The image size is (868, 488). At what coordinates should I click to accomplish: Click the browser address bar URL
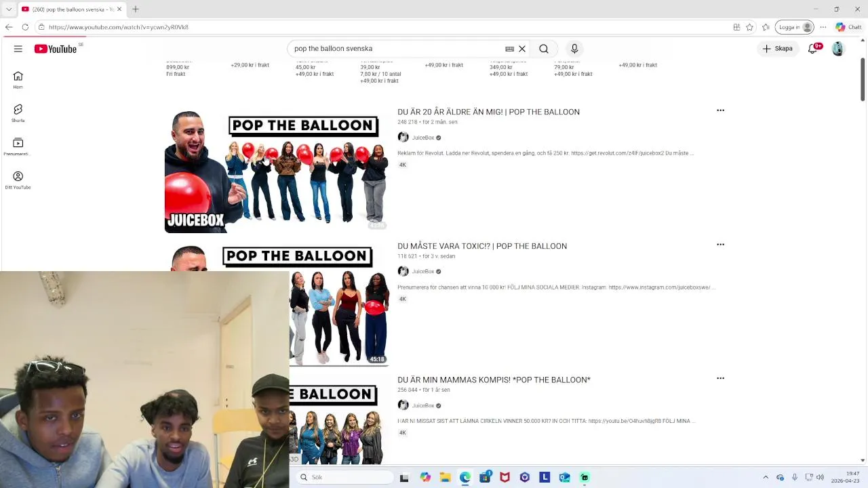[x=119, y=27]
